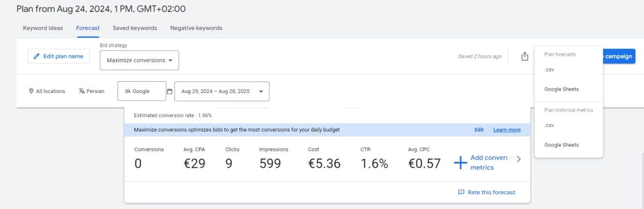Open the Google network selector box
This screenshot has height=209, width=644.
pyautogui.click(x=142, y=91)
